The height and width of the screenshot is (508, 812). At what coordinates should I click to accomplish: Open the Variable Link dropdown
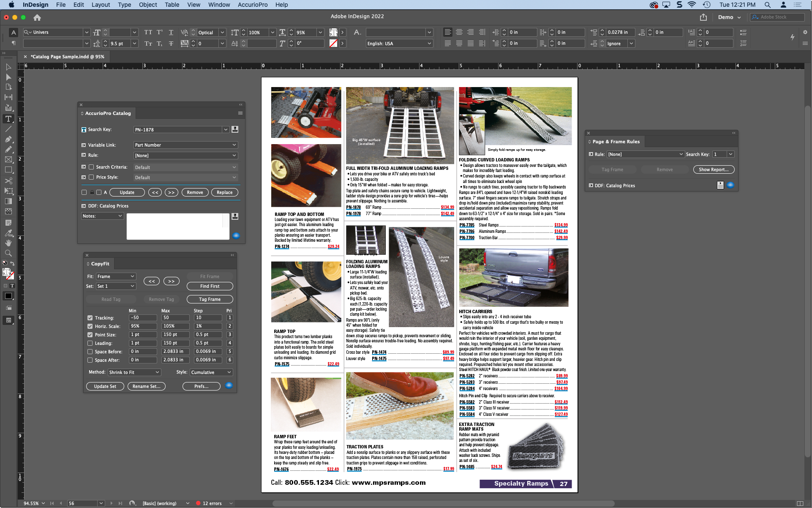pos(185,145)
